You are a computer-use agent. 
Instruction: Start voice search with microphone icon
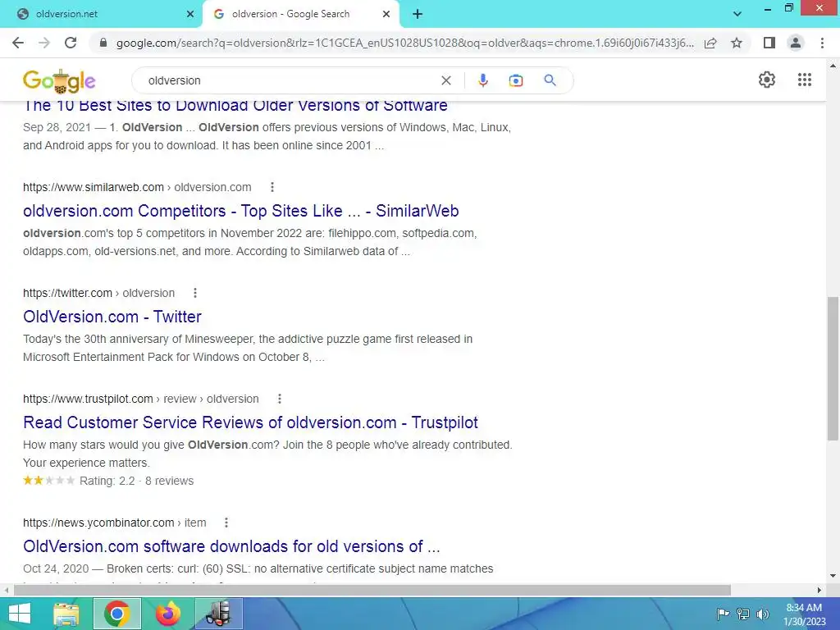(x=482, y=80)
